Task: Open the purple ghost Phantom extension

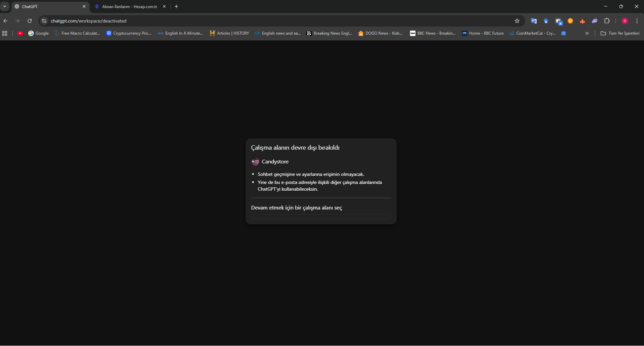Action: [x=595, y=21]
